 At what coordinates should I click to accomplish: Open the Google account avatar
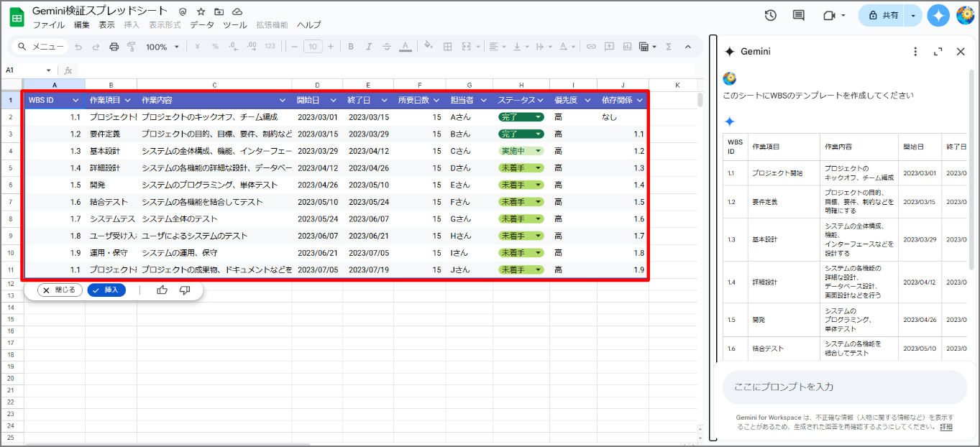coord(965,15)
